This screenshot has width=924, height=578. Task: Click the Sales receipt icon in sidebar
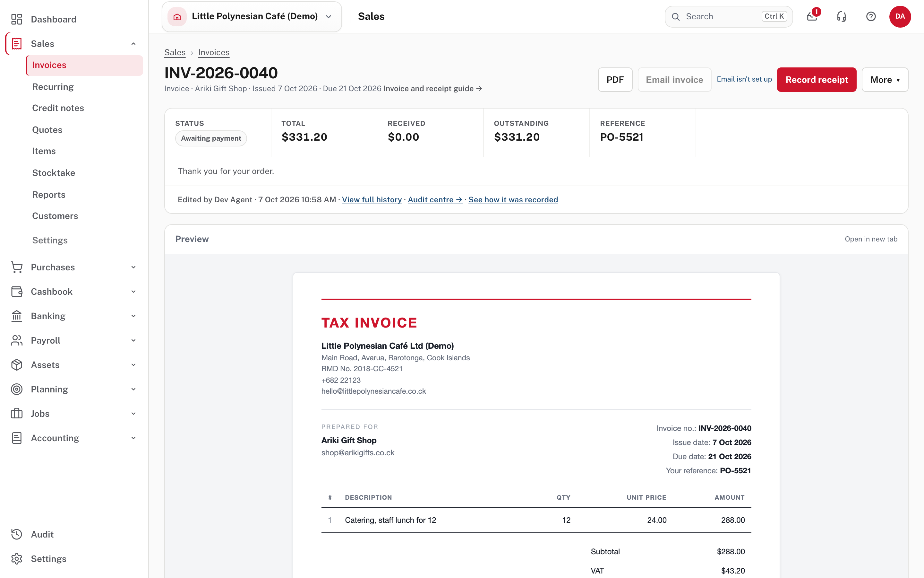click(16, 44)
